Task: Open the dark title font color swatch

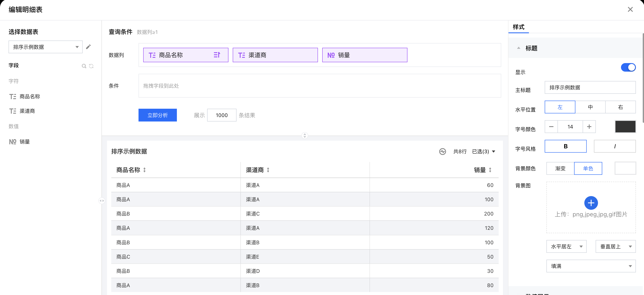Action: coord(625,127)
